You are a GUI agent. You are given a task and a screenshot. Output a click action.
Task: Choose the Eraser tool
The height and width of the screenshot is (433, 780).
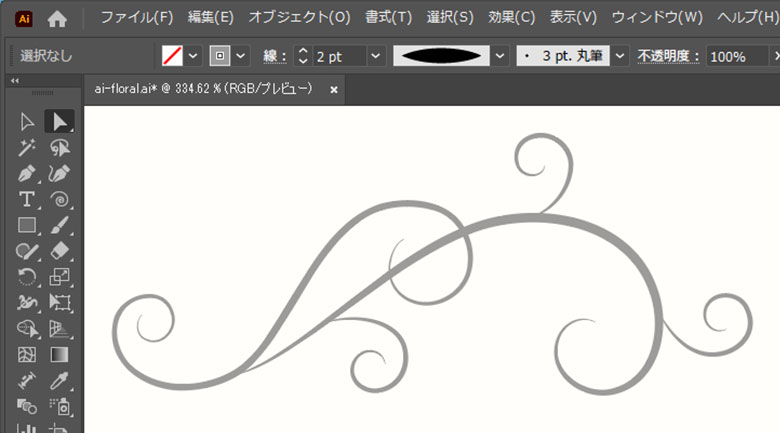(x=59, y=251)
